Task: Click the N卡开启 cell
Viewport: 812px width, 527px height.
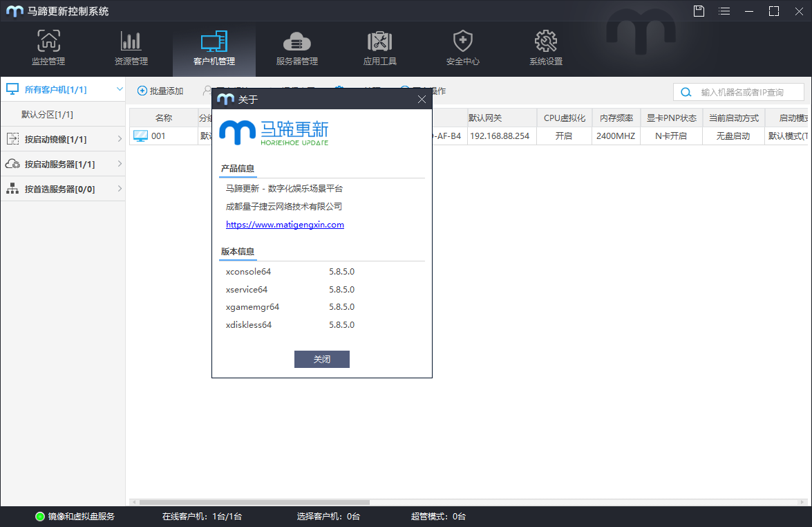Action: click(671, 136)
